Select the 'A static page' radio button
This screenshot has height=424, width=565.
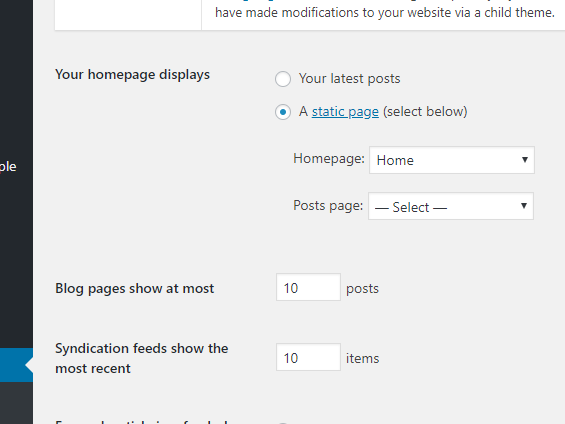[283, 112]
